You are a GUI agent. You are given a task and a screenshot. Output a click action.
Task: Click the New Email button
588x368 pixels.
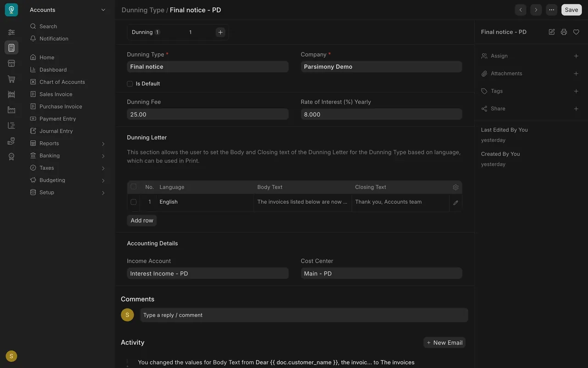point(444,343)
